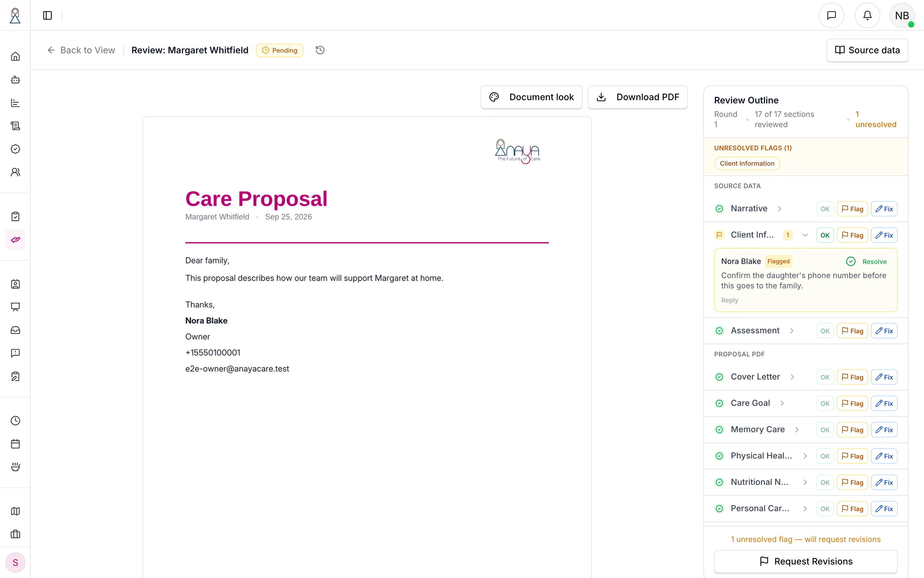
Task: Expand the Care Goal section chevron
Action: (x=782, y=404)
